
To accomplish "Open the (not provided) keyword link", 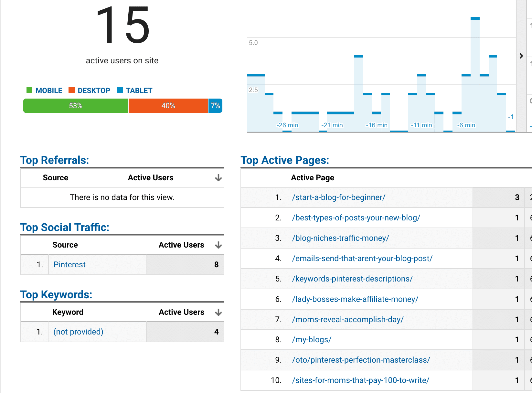I will click(x=78, y=332).
